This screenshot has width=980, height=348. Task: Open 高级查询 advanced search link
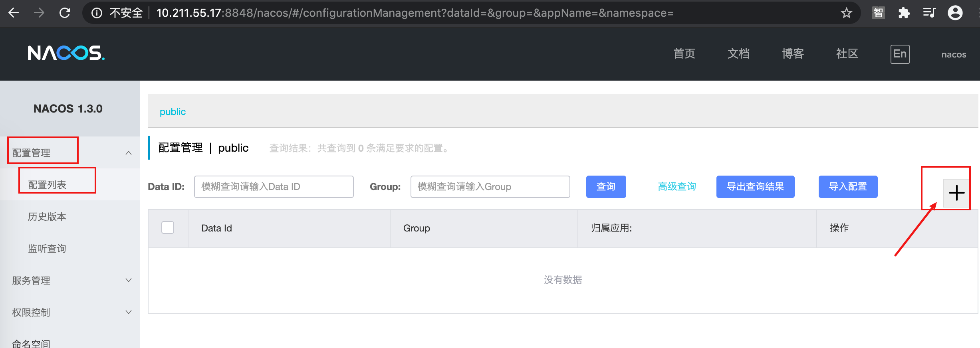point(677,187)
